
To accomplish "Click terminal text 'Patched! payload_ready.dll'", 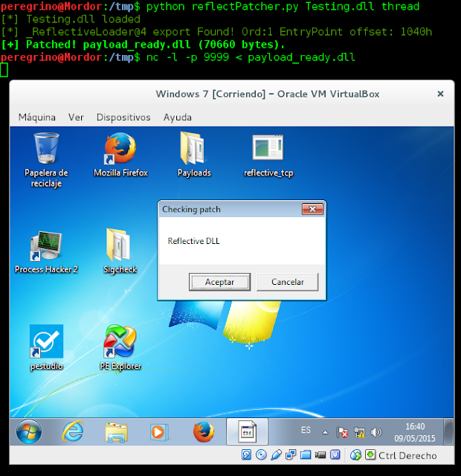I will click(109, 45).
